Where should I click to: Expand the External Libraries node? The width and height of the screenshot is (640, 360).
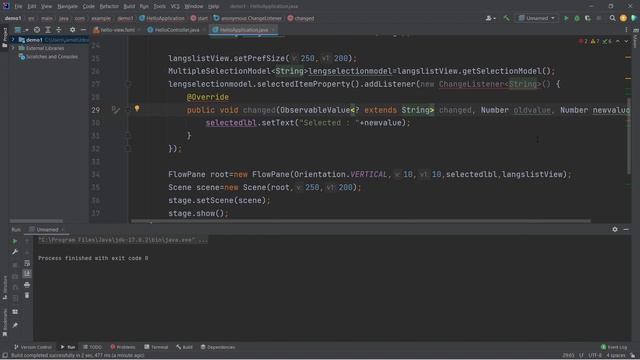pos(13,48)
